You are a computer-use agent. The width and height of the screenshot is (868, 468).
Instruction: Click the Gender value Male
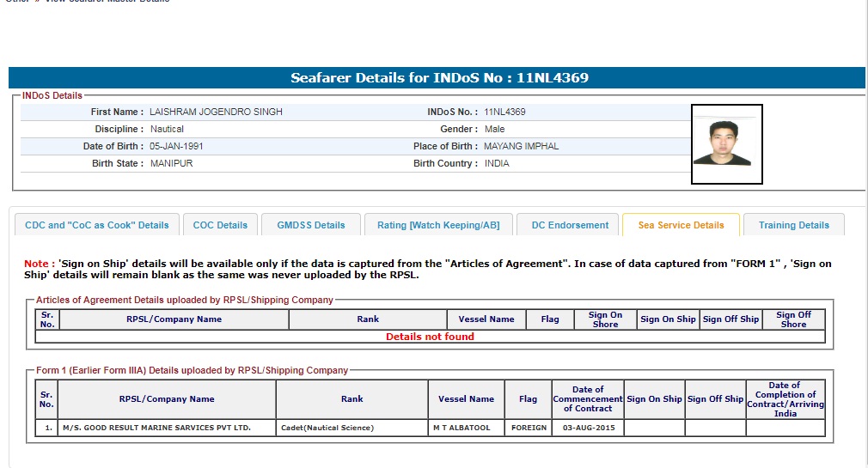click(494, 129)
